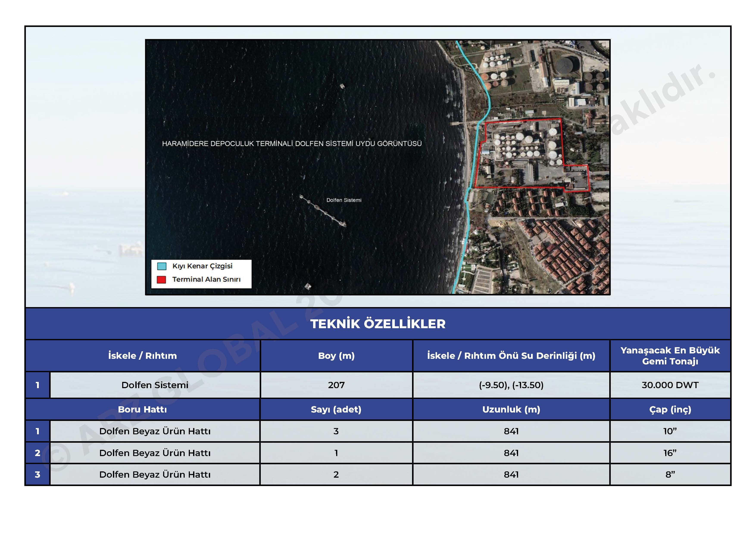Click the dolphin pier structure in the sea
Viewport: 756px width, 535px height.
(323, 211)
